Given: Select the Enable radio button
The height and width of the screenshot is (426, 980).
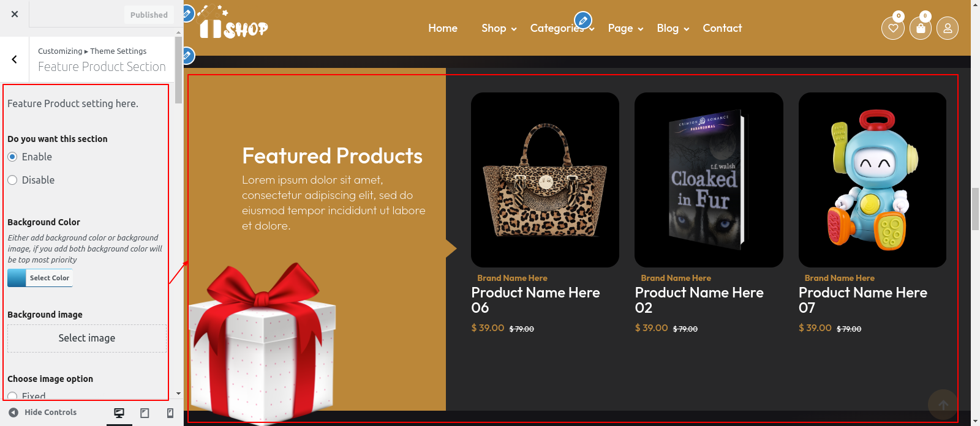Looking at the screenshot, I should (12, 157).
